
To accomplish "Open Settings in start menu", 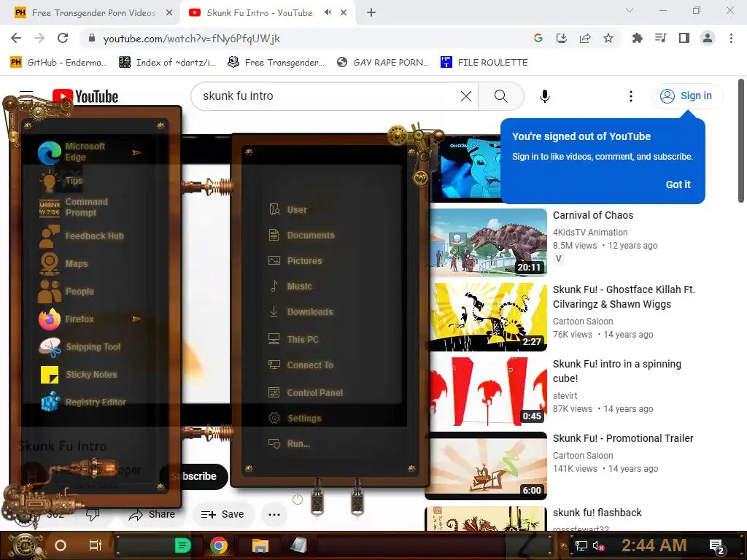I will pyautogui.click(x=295, y=418).
